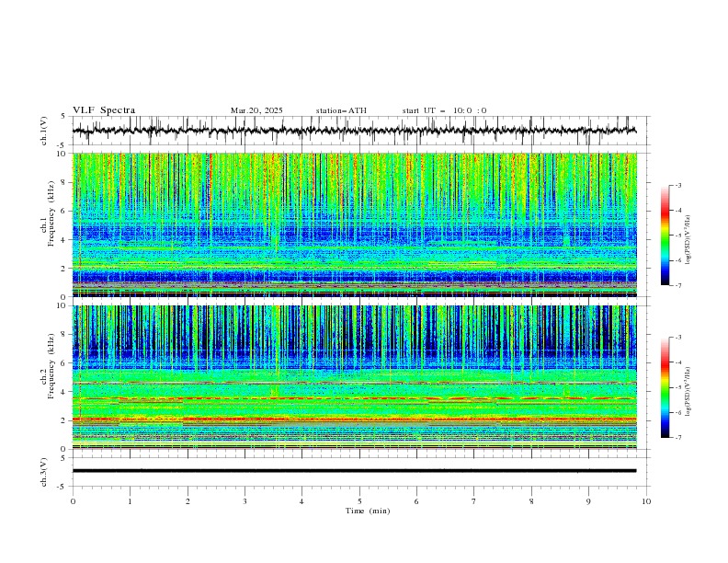The image size is (728, 563).
Task: Click the '-3' label on the ch.1 color bar
Action: (677, 185)
